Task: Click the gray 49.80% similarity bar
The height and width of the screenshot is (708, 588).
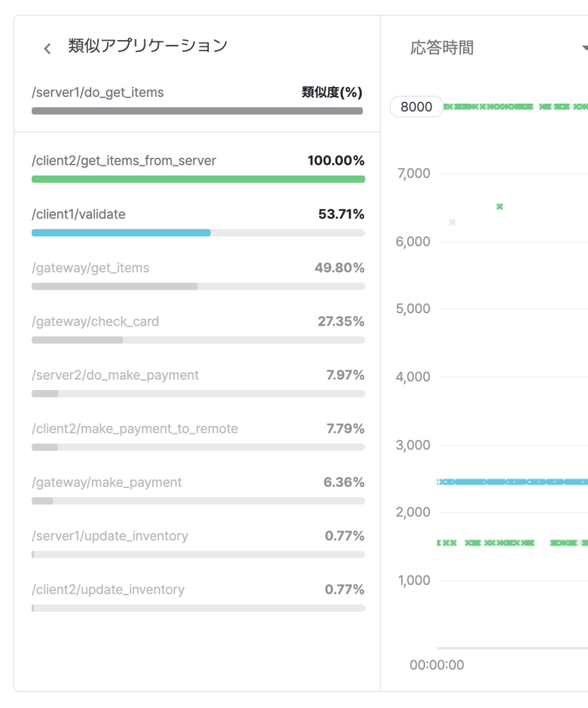Action: pos(115,286)
